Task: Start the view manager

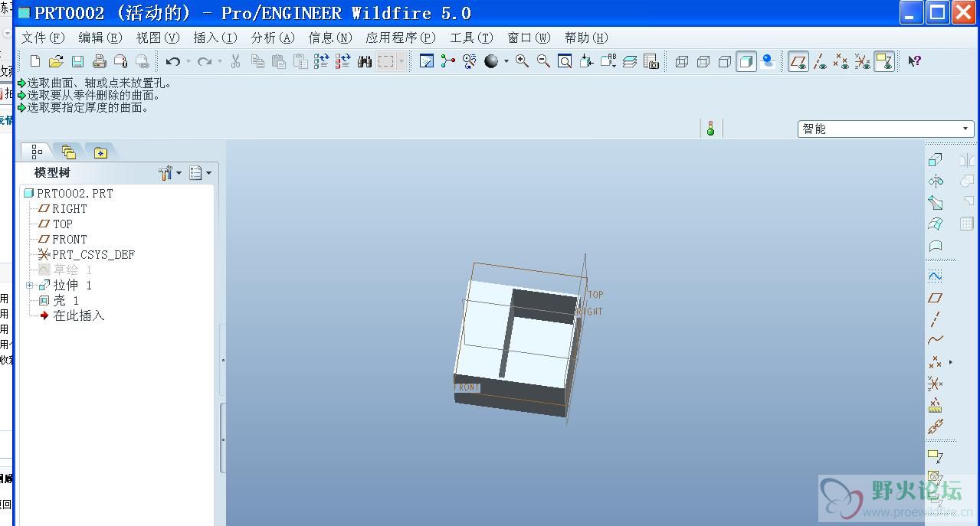Action: tap(651, 61)
